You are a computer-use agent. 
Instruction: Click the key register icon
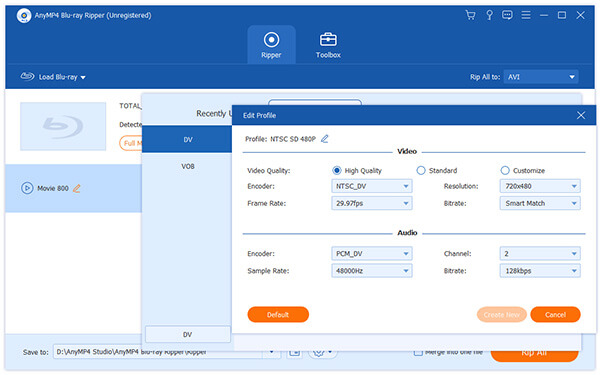[x=489, y=15]
